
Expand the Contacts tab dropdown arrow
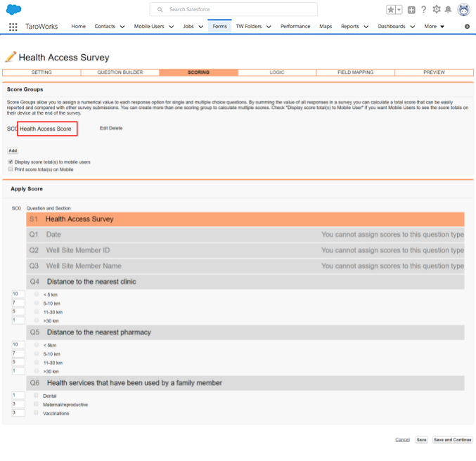coord(122,27)
